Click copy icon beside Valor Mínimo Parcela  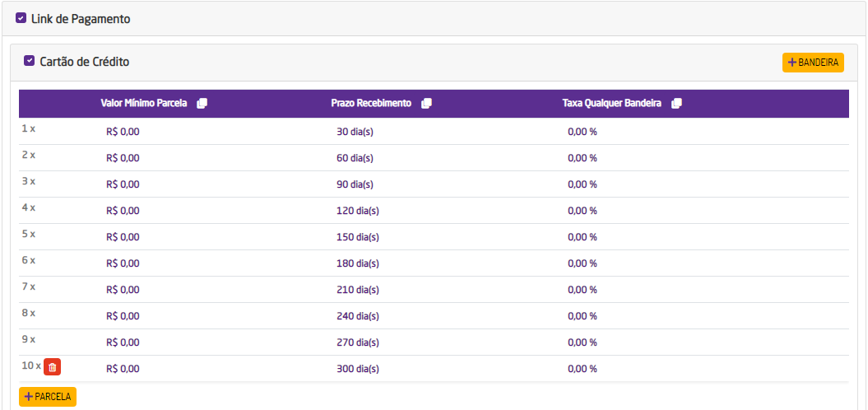[x=202, y=104]
